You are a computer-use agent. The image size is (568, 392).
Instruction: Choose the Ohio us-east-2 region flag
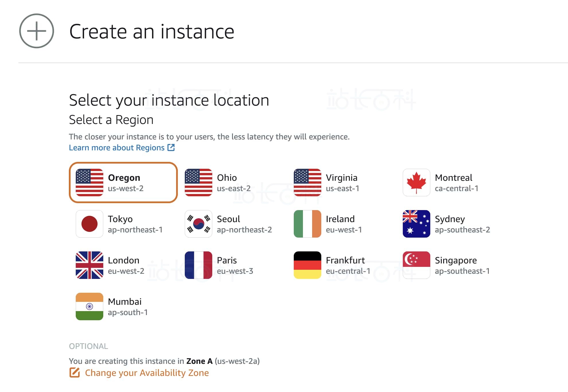coord(198,183)
